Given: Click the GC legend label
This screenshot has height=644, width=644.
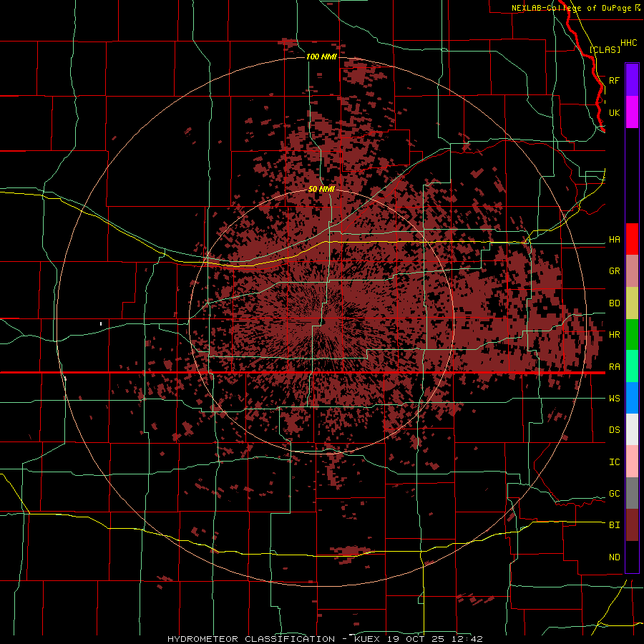Looking at the screenshot, I should [x=614, y=493].
